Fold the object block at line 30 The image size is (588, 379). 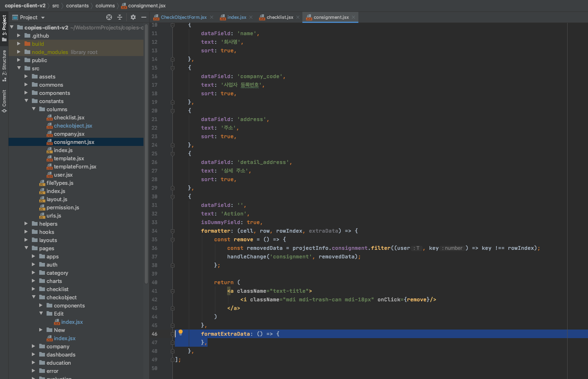(x=172, y=197)
